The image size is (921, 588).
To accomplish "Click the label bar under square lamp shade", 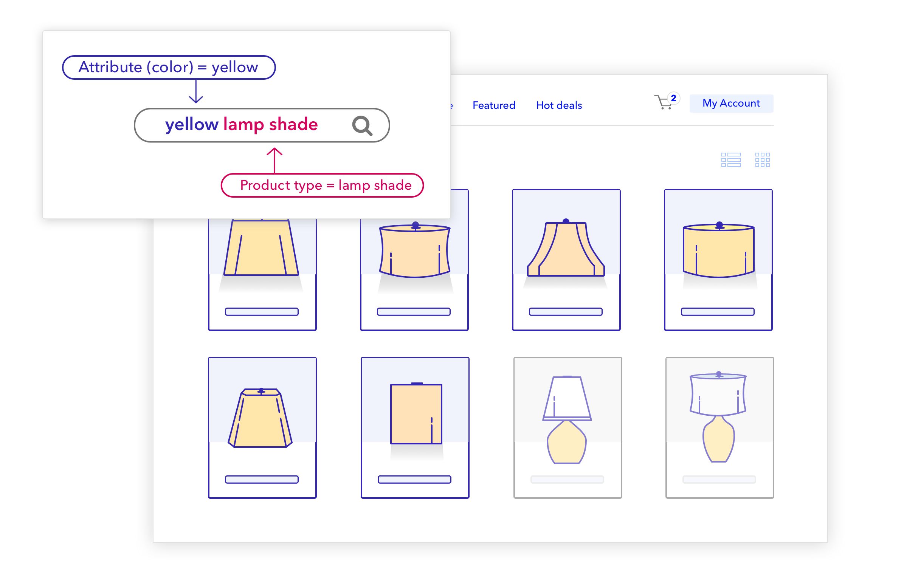I will click(414, 480).
